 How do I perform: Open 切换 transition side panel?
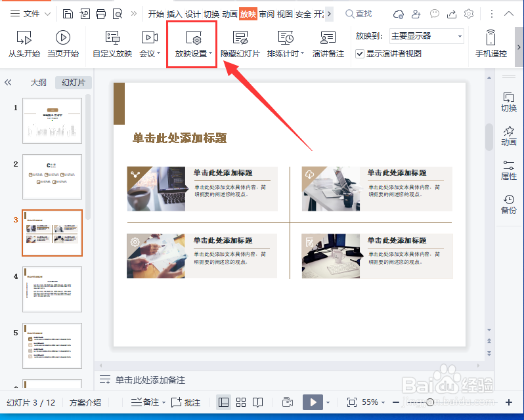pos(509,102)
